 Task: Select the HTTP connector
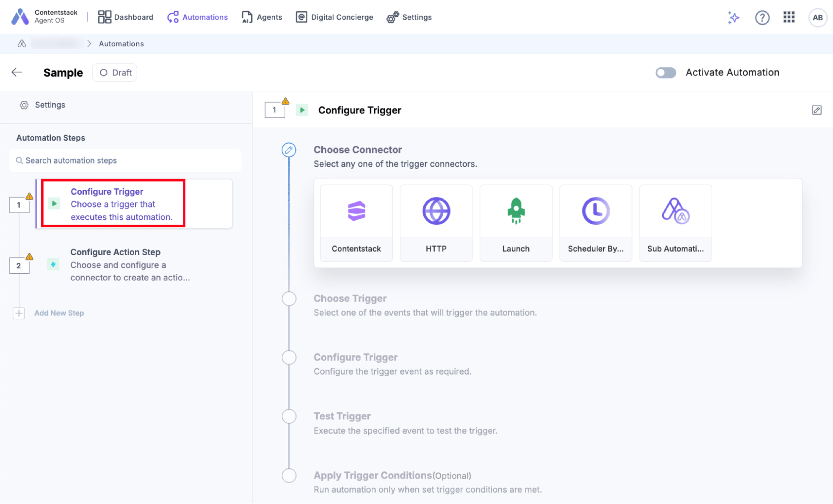[436, 223]
